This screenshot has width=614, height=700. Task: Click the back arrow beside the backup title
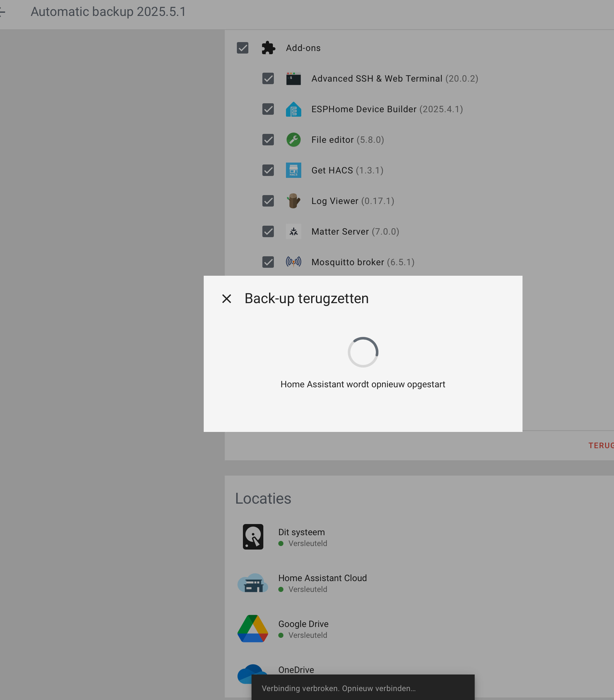coord(3,12)
